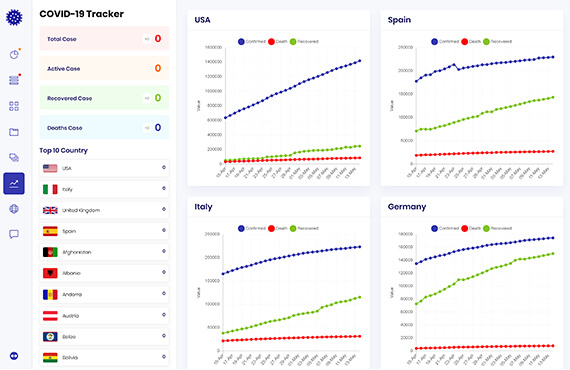Select the Recovered Case summary card
This screenshot has height=370, width=570.
104,98
